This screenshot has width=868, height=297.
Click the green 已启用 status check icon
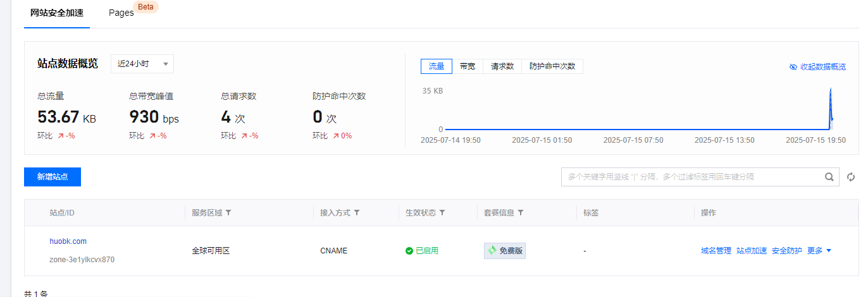tap(409, 251)
